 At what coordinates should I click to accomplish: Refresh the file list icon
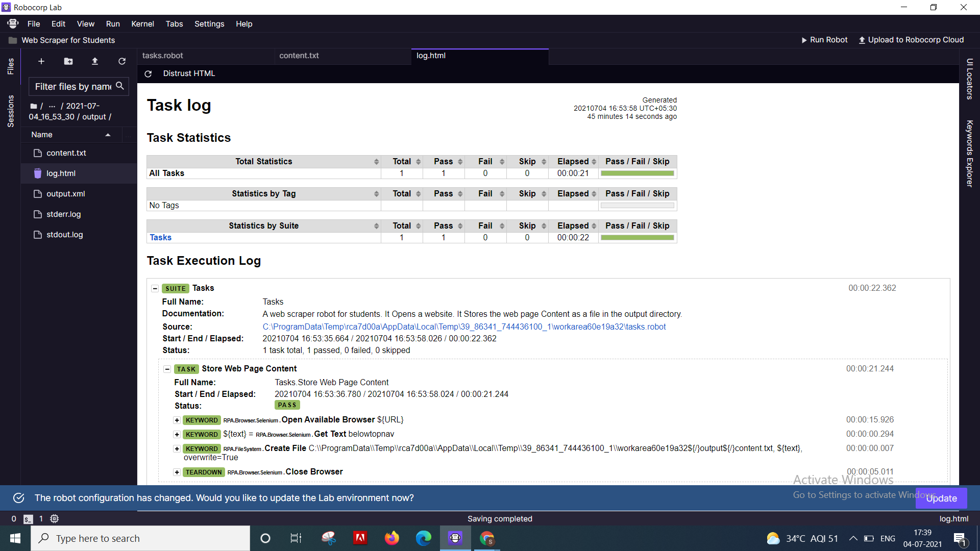[121, 61]
